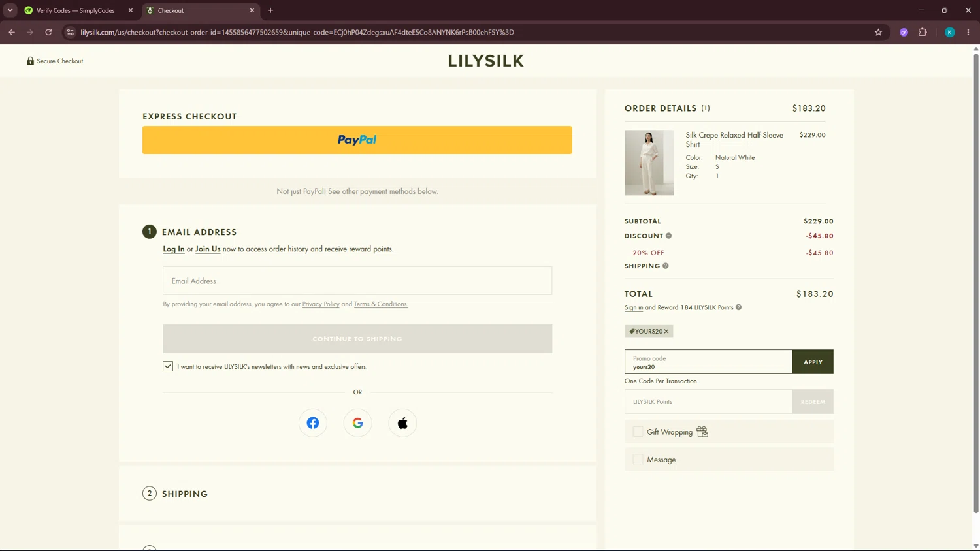Screen dimensions: 980x551
Task: Apply the promo code
Action: (813, 362)
